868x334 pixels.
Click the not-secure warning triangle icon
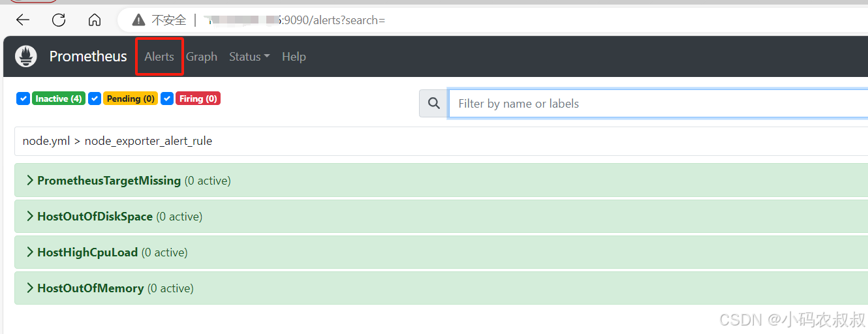coord(138,20)
